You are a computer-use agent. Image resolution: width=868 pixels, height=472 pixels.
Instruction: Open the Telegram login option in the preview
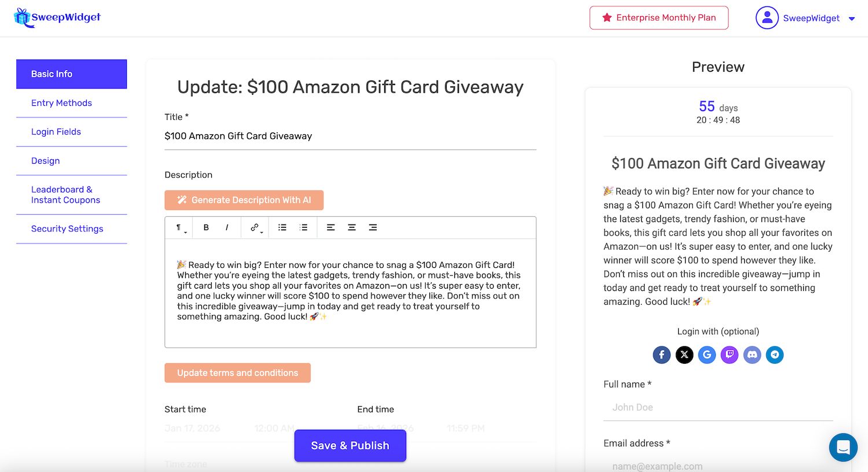(x=775, y=355)
